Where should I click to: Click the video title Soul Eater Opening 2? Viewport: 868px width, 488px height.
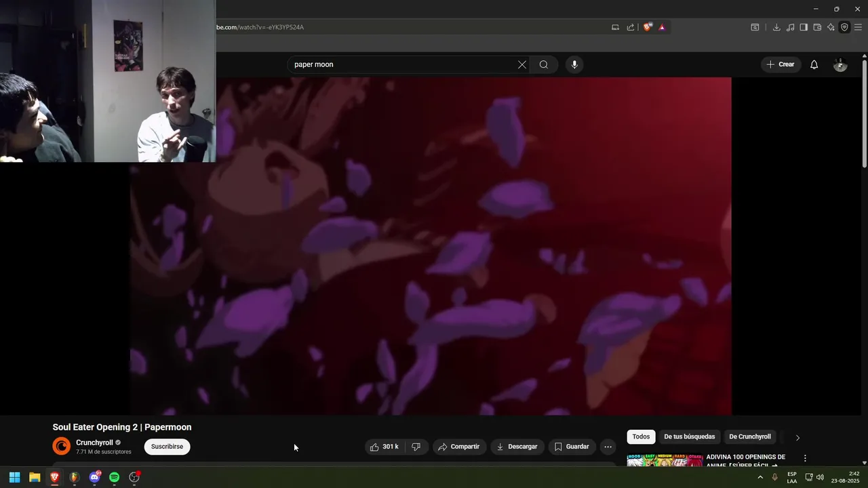tap(122, 427)
